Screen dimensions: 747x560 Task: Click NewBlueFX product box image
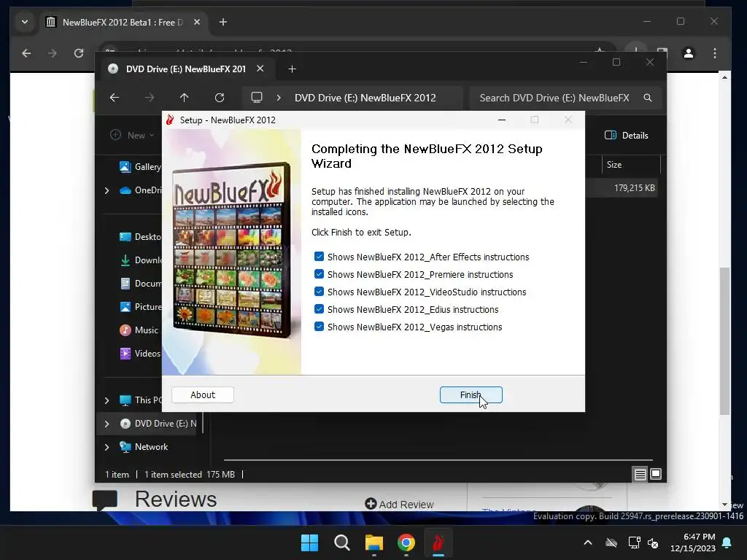click(231, 250)
